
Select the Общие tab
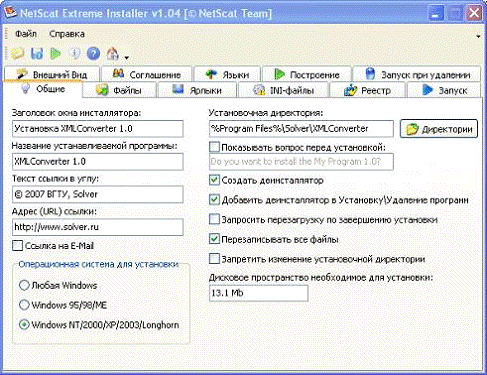click(x=43, y=89)
